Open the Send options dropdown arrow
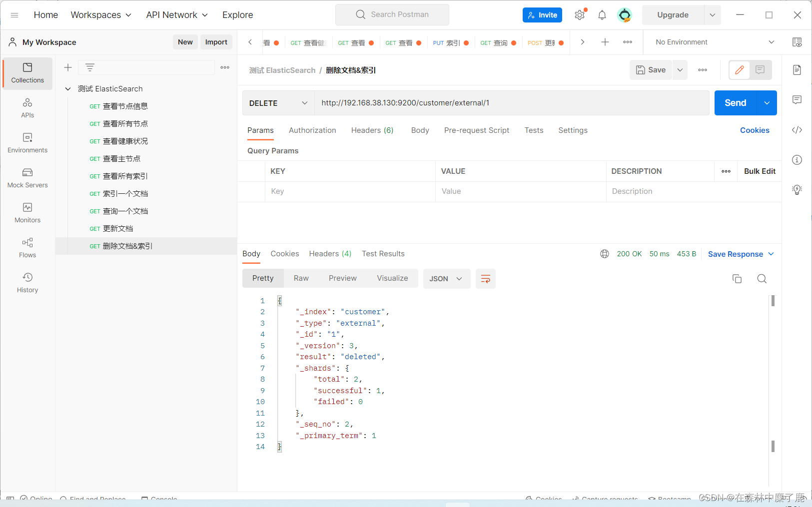This screenshot has height=507, width=812. point(767,103)
